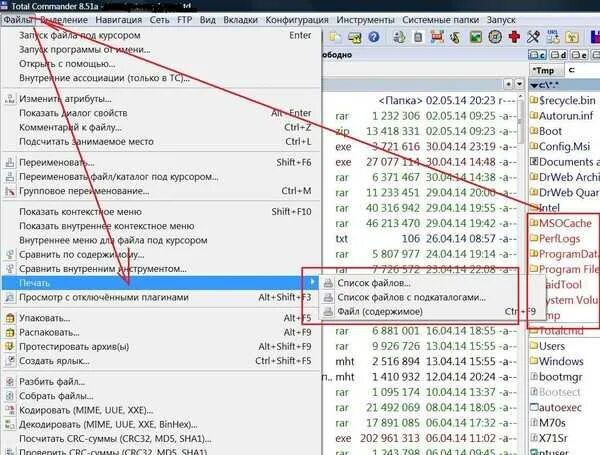Click the blue question mark help toolbar icon
This screenshot has height=455, width=600.
click(x=373, y=37)
